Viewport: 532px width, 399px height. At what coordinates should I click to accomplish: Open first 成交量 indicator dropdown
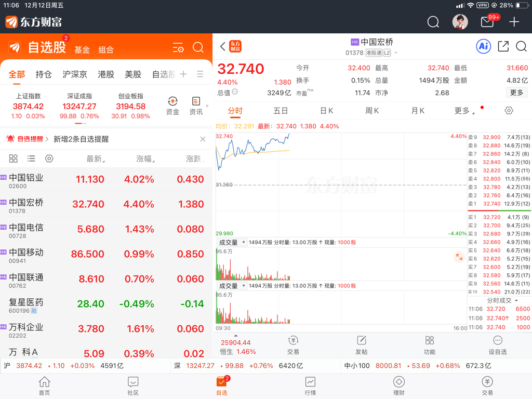pos(232,242)
